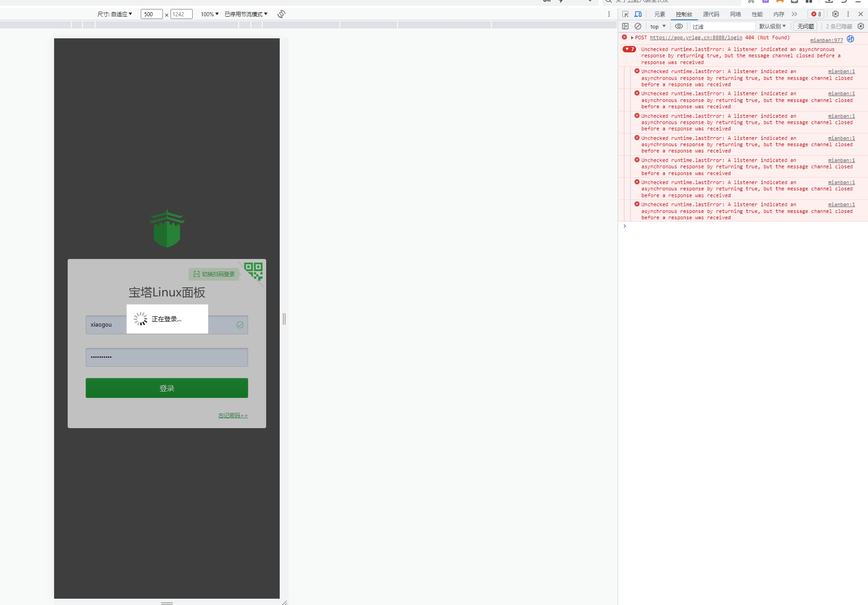Click the 宝塔Linux面板 title text
Image resolution: width=868 pixels, height=605 pixels.
point(167,292)
